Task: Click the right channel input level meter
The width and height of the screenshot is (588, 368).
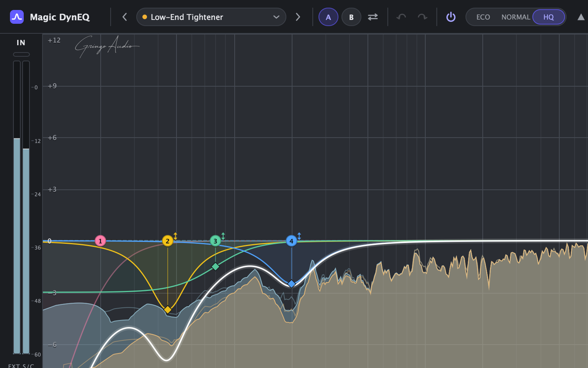Action: pyautogui.click(x=26, y=207)
